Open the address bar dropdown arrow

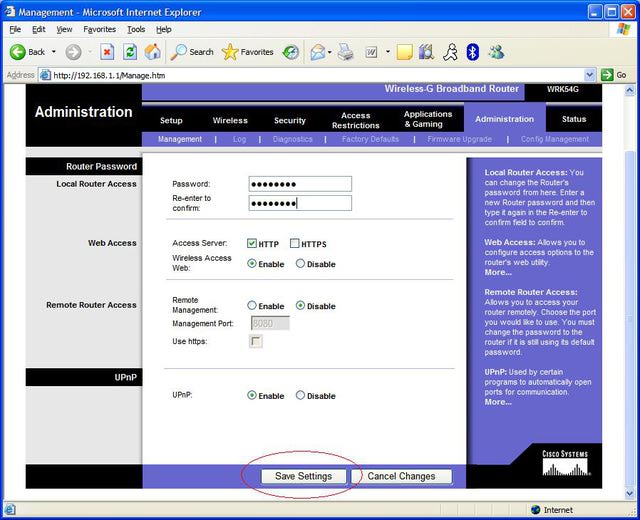[x=606, y=75]
